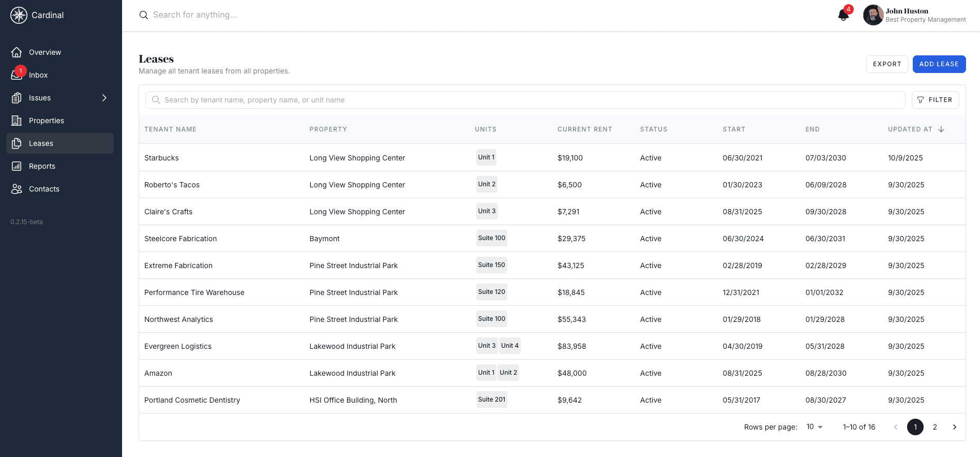This screenshot has height=457, width=980.
Task: Click Unit 4 chip for Evergreen Logistics
Action: (x=510, y=346)
